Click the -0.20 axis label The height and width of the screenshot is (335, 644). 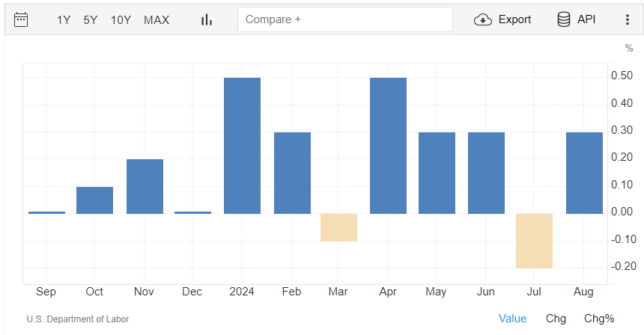click(x=624, y=266)
